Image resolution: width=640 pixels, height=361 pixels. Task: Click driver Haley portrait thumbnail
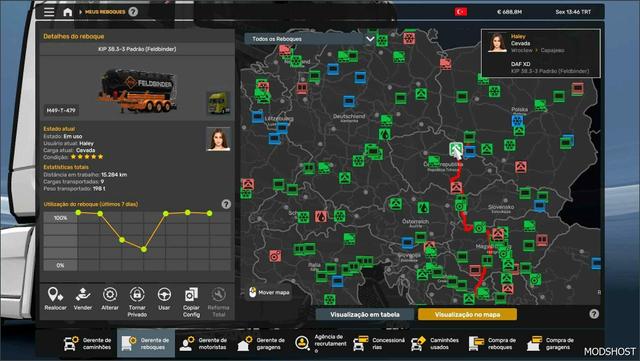click(218, 139)
